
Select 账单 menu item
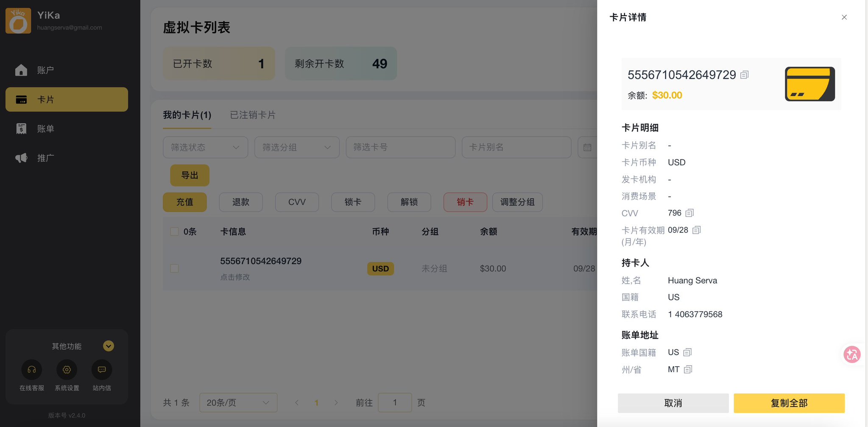pos(67,128)
